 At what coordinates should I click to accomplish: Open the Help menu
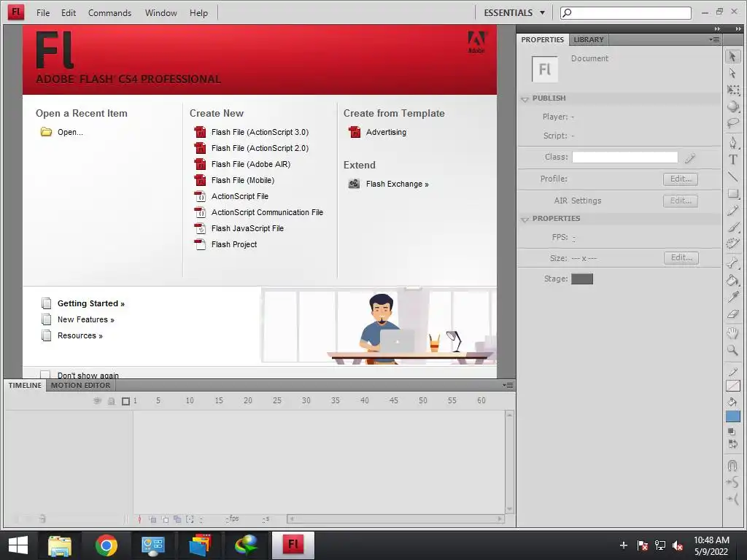198,13
